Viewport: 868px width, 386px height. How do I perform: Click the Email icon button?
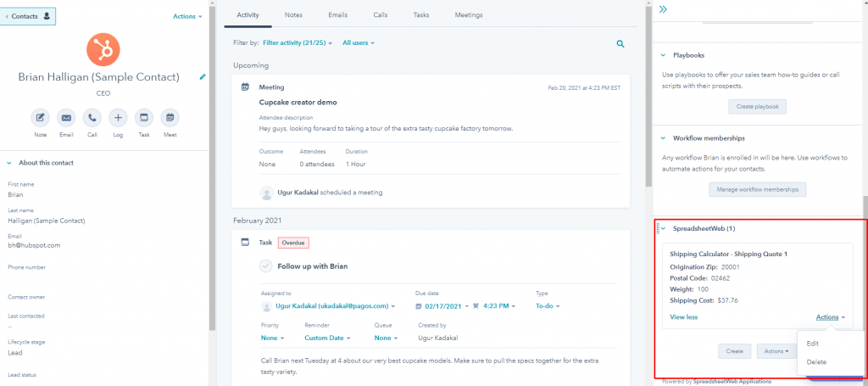(66, 117)
